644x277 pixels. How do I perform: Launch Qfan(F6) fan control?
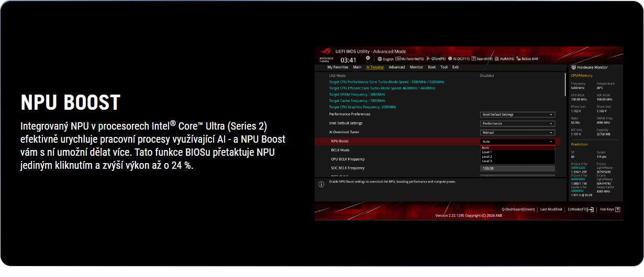(x=436, y=59)
